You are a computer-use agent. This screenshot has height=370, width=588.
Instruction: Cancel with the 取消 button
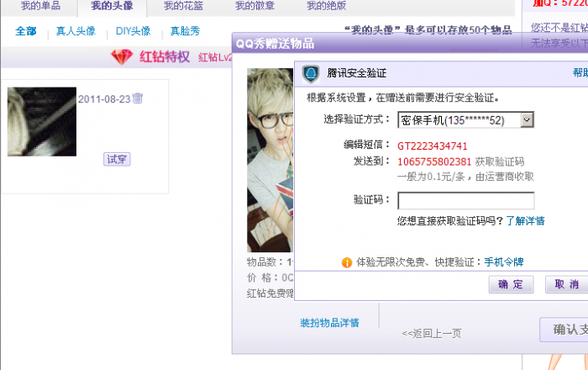(567, 284)
